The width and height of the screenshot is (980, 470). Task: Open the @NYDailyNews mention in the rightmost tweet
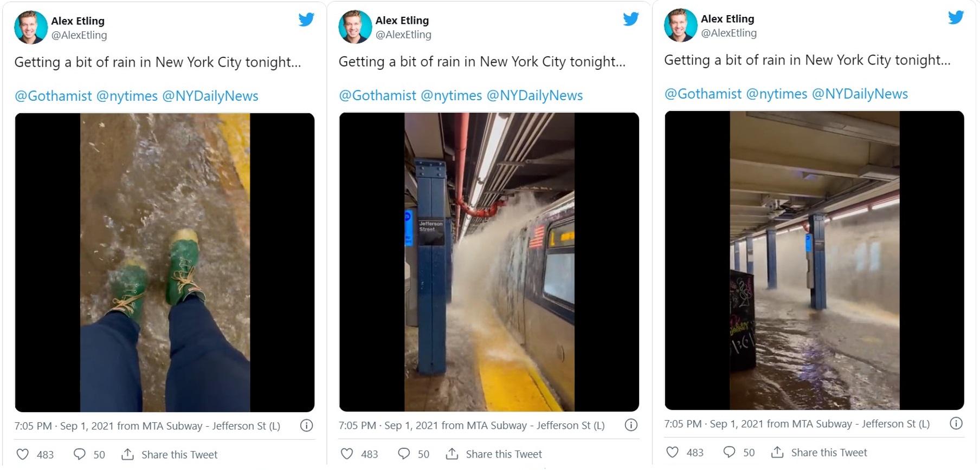coord(859,94)
